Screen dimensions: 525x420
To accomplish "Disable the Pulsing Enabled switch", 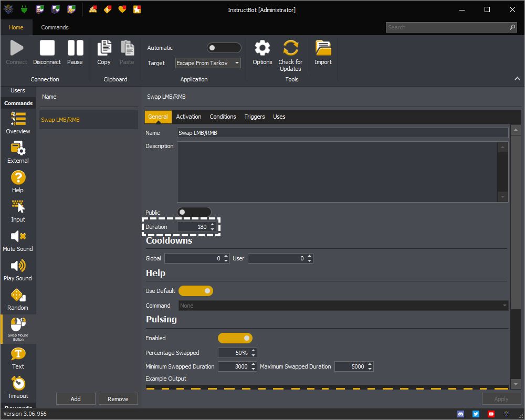I will pos(235,338).
